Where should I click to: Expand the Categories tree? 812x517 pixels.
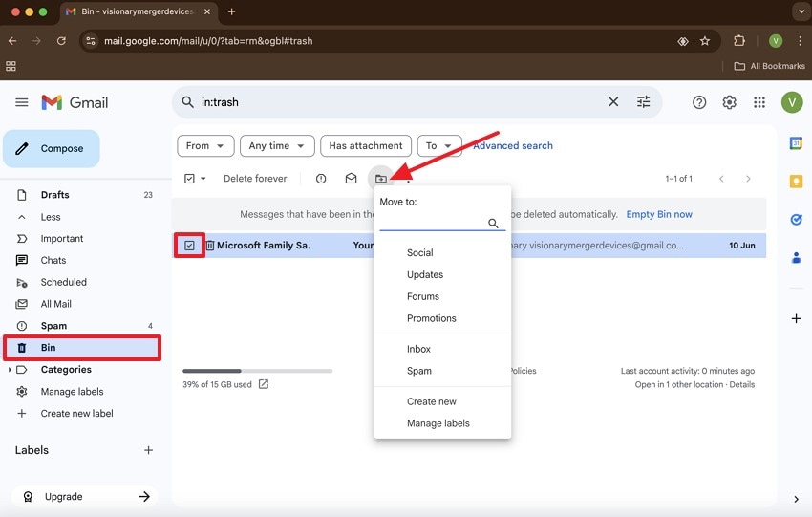pyautogui.click(x=10, y=370)
